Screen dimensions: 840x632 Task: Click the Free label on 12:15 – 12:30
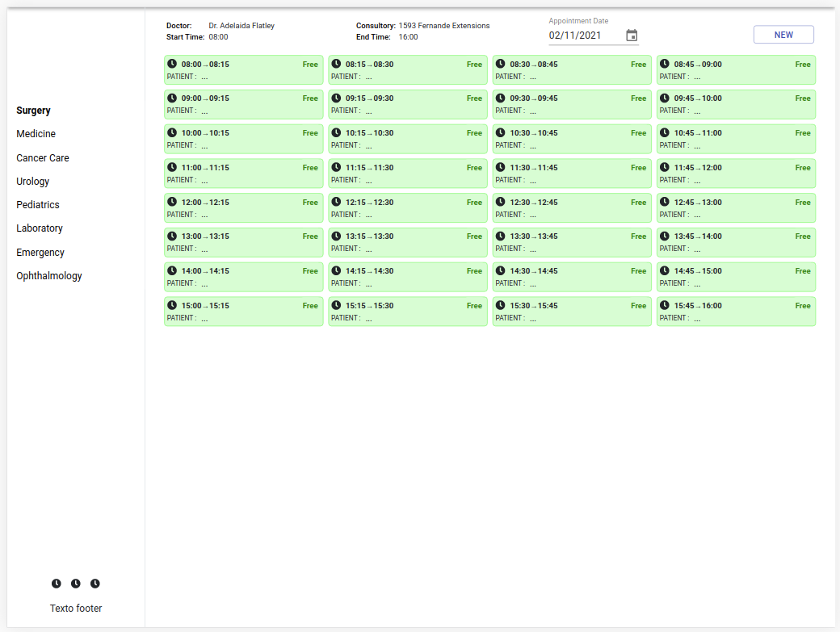474,203
